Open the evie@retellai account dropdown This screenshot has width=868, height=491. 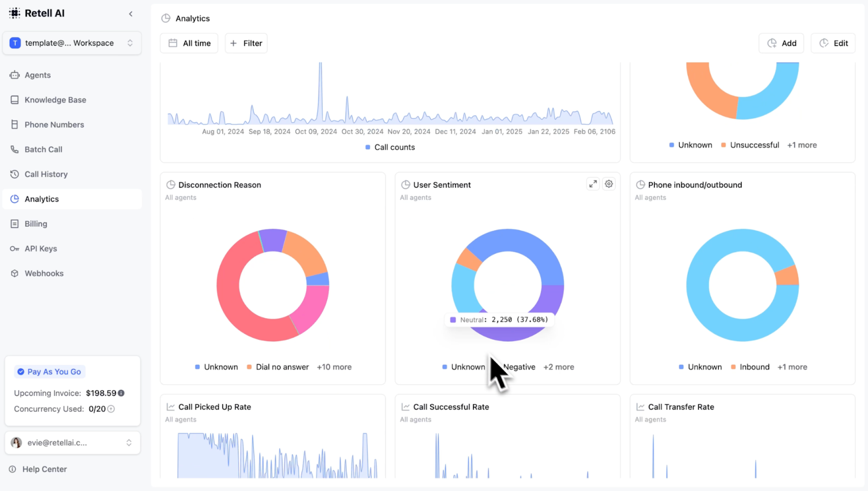click(72, 443)
